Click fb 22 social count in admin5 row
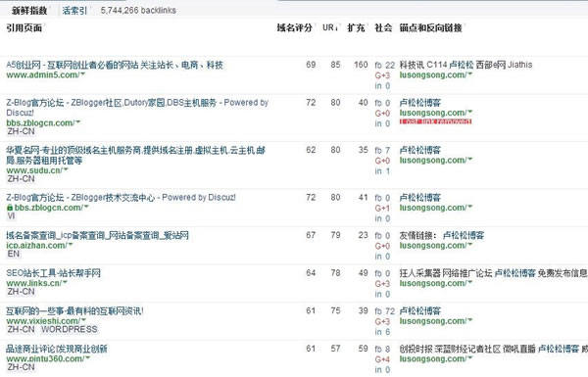Viewport: 588px width, 377px height. 385,66
